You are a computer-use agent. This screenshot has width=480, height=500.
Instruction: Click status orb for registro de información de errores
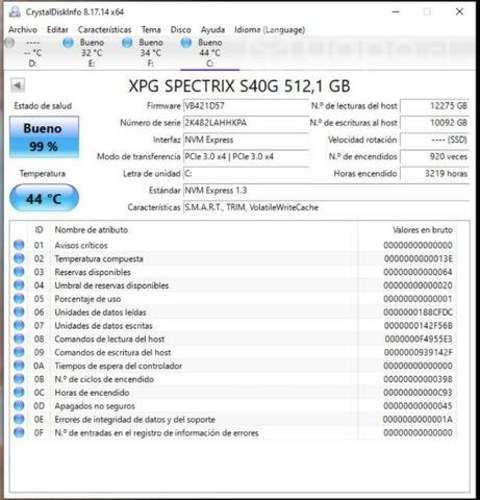pos(19,432)
